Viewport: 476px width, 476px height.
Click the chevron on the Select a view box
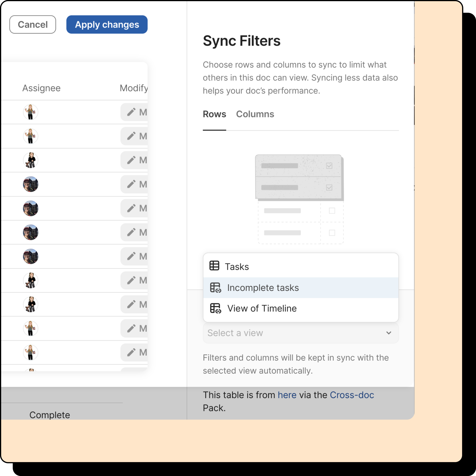pyautogui.click(x=389, y=333)
